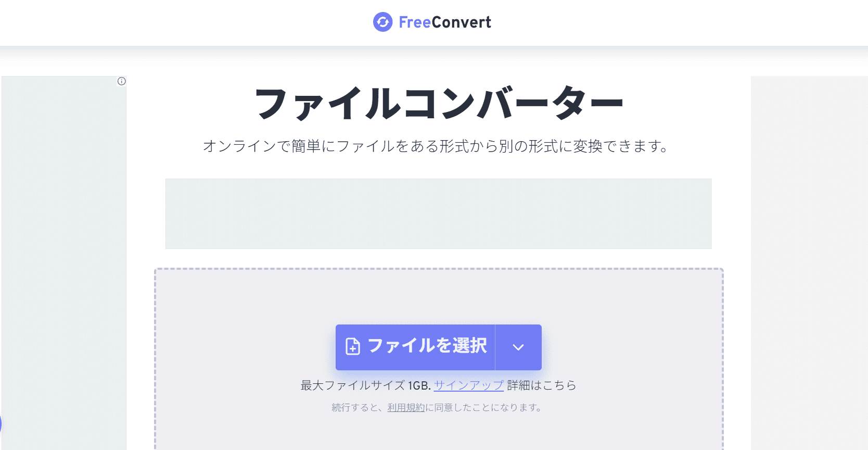Click the right sidebar advertisement panel
The height and width of the screenshot is (450, 868).
point(809,260)
